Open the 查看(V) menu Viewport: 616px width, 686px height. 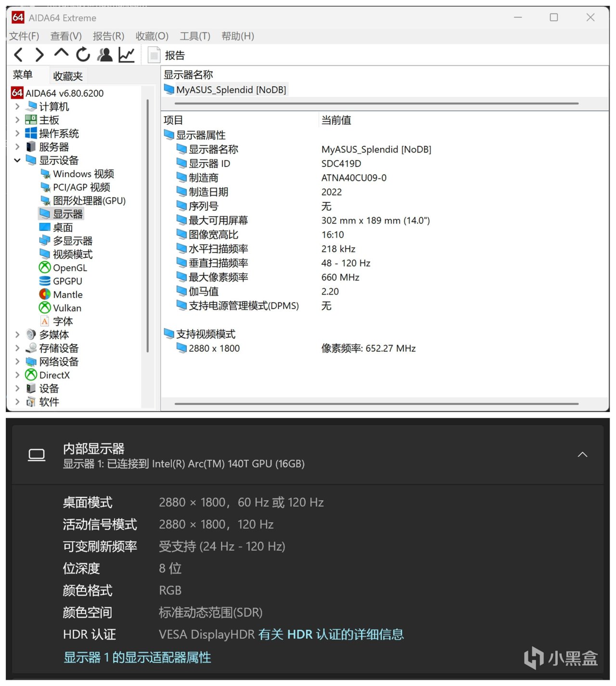(66, 36)
